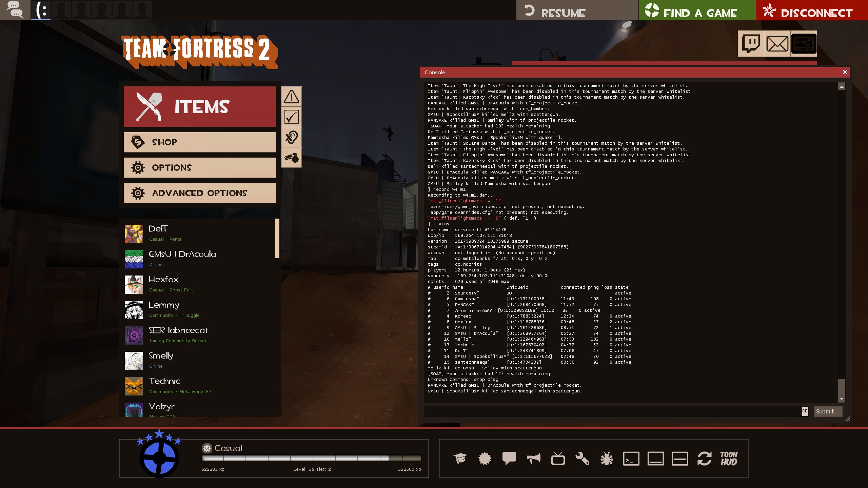Viewport: 868px width, 488px height.
Task: Open the wrench workshop icon
Action: pyautogui.click(x=582, y=459)
